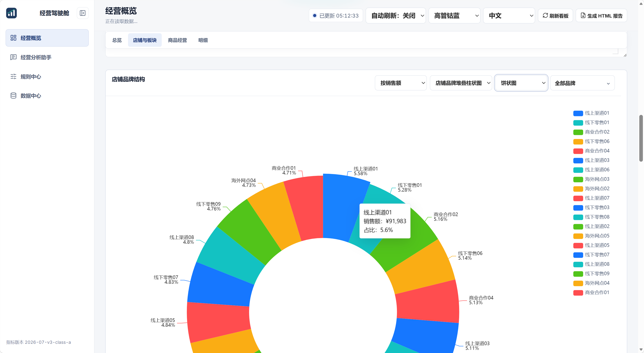The height and width of the screenshot is (353, 644).
Task: Switch to the 商品经营 tab
Action: tap(177, 40)
